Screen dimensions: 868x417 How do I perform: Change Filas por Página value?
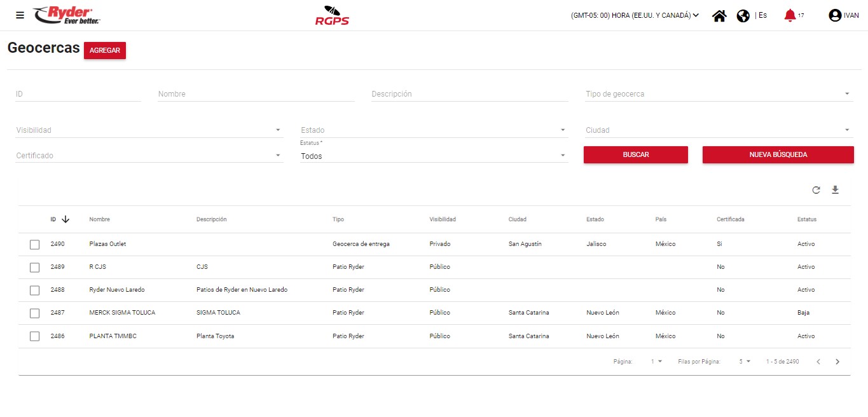click(744, 362)
